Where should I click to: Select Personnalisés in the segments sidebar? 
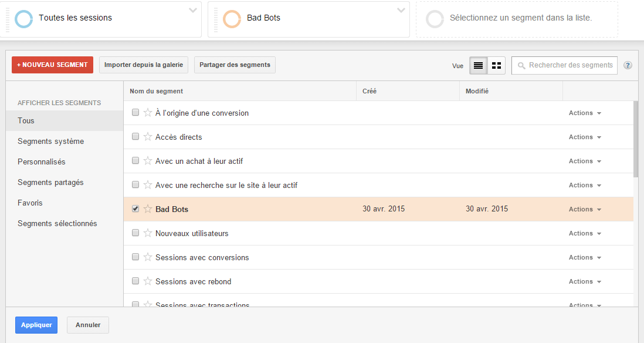point(42,162)
